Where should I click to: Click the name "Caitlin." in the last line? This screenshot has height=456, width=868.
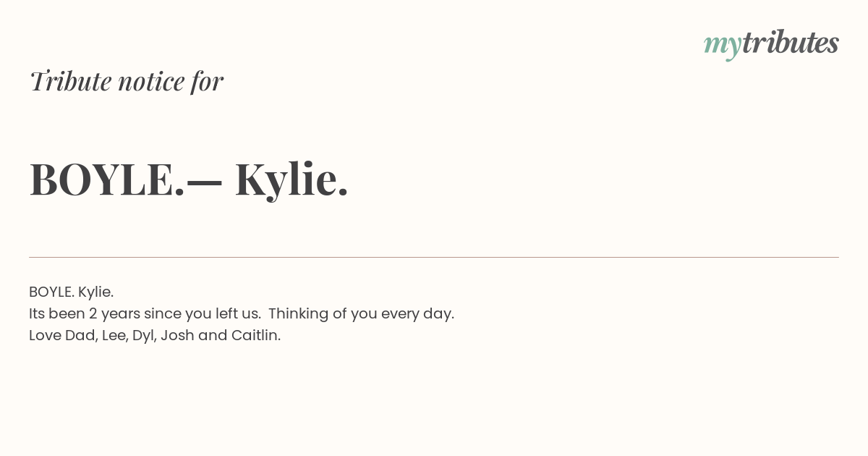(256, 335)
